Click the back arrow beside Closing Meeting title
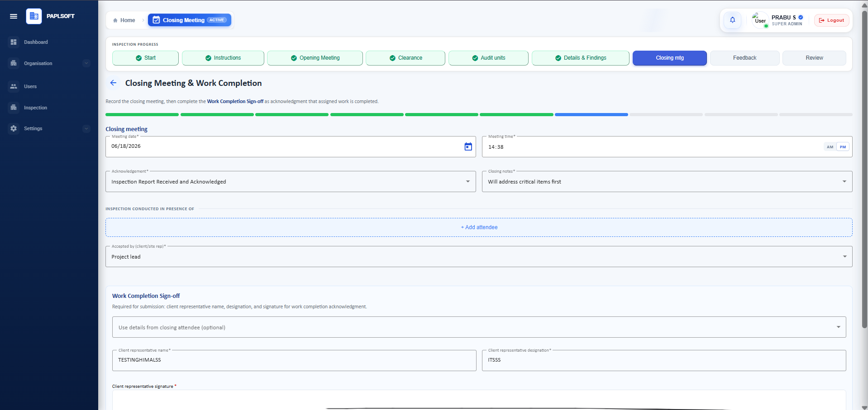The height and width of the screenshot is (410, 868). (113, 83)
